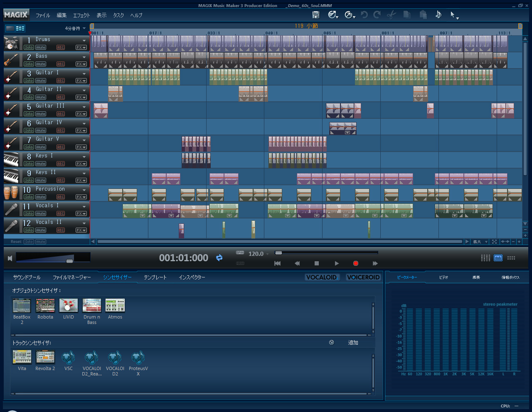Open the mixer faders icon

tap(485, 258)
